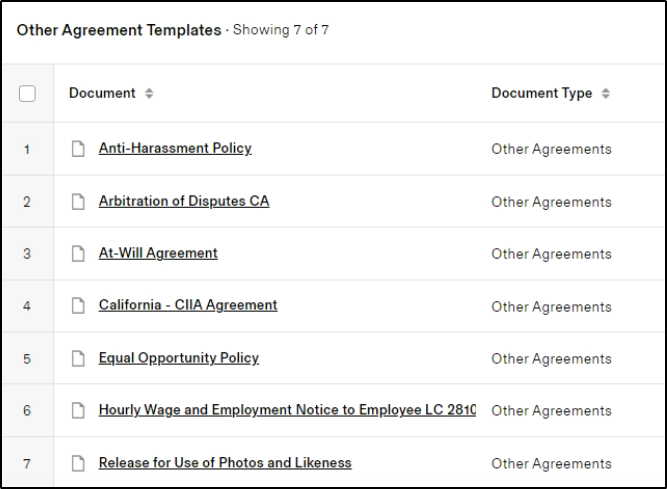The width and height of the screenshot is (667, 489).
Task: Click the file icon next to Arbitration of Disputes CA
Action: tap(78, 202)
